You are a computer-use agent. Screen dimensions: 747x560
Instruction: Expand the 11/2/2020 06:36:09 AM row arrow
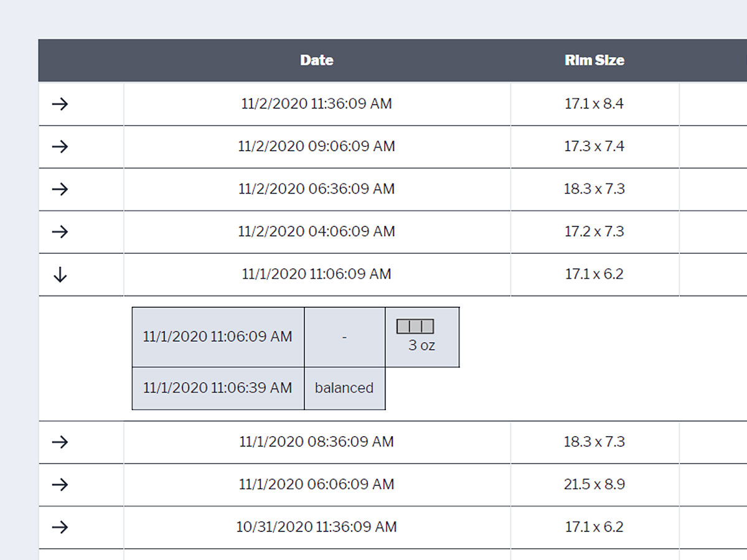click(x=60, y=189)
